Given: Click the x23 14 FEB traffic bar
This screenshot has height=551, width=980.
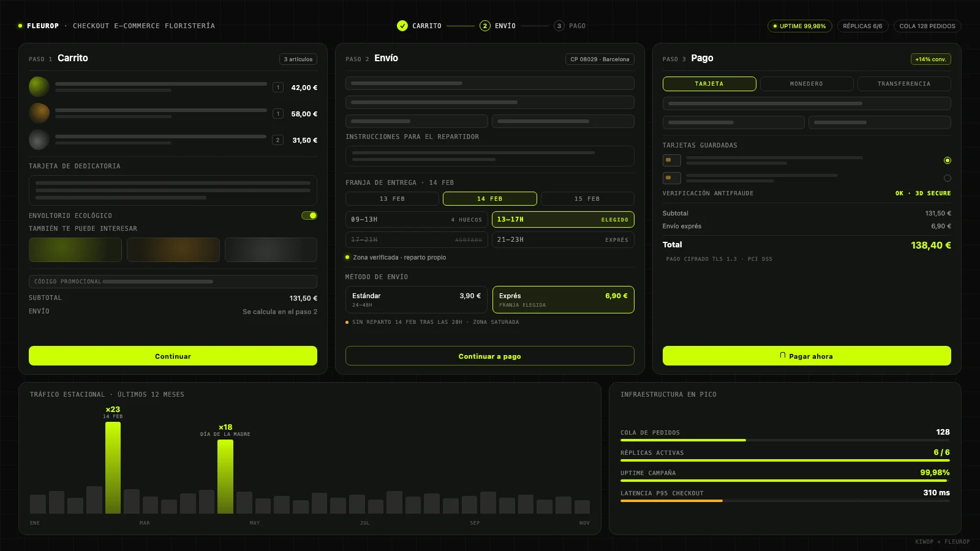Looking at the screenshot, I should (x=113, y=468).
